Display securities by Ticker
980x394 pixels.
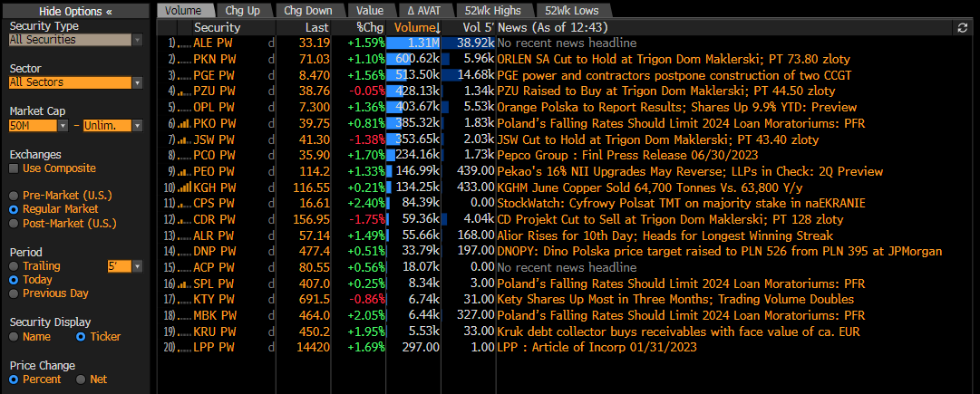80,337
